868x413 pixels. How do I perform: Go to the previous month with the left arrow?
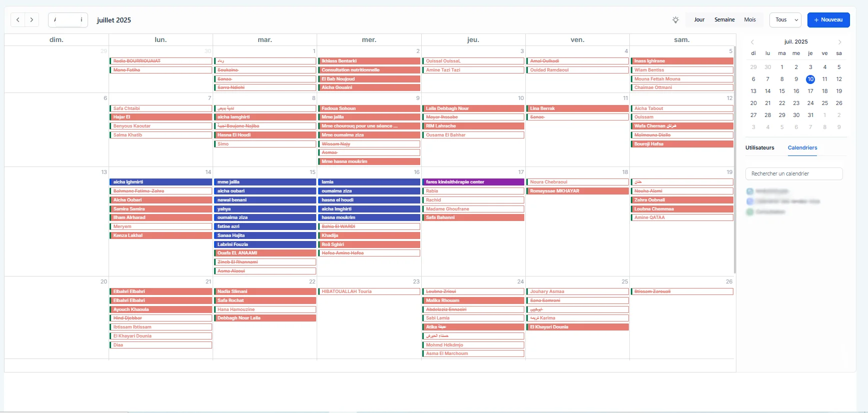pyautogui.click(x=18, y=20)
